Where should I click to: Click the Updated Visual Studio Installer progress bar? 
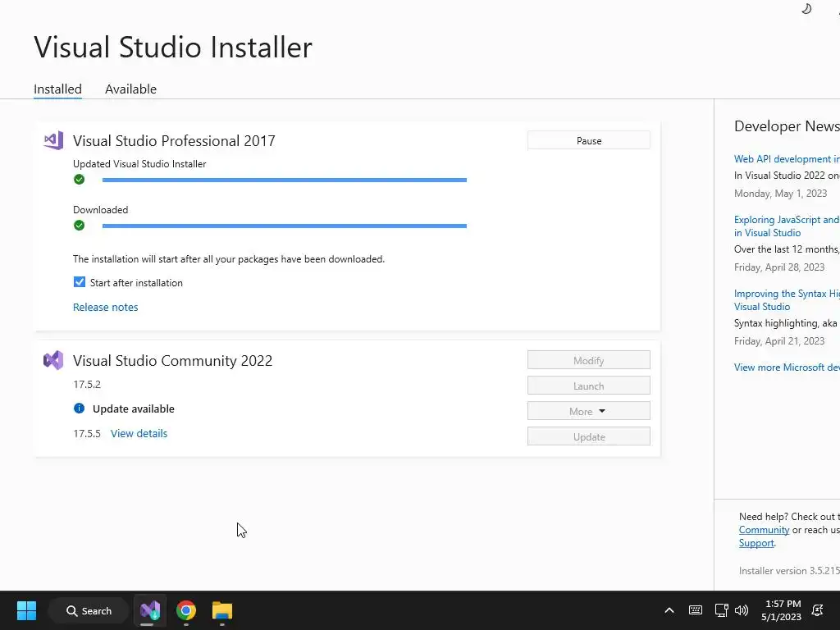click(285, 180)
